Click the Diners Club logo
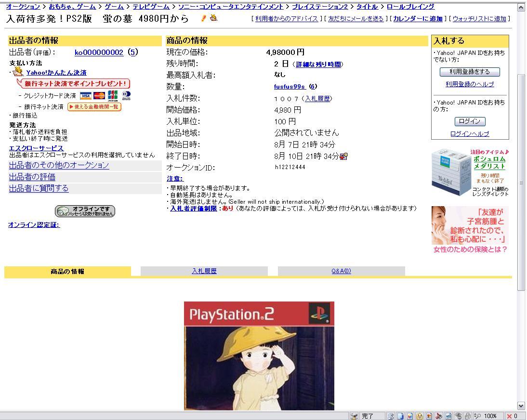The image size is (527, 420). (x=126, y=95)
